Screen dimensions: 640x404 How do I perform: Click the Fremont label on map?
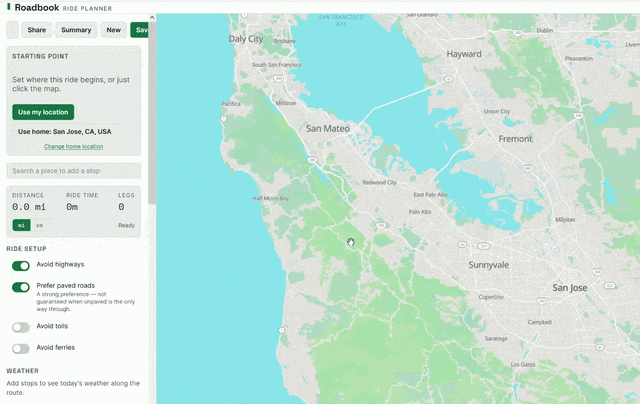pyautogui.click(x=515, y=139)
